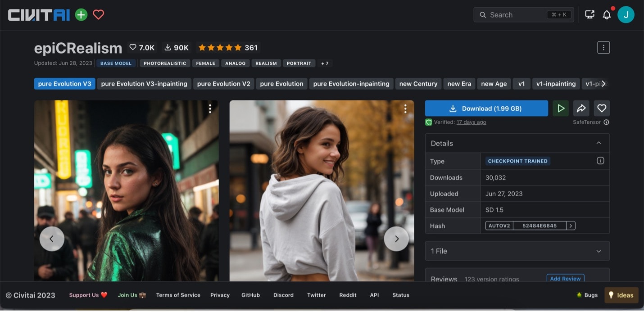Select the new Century version

coord(418,84)
